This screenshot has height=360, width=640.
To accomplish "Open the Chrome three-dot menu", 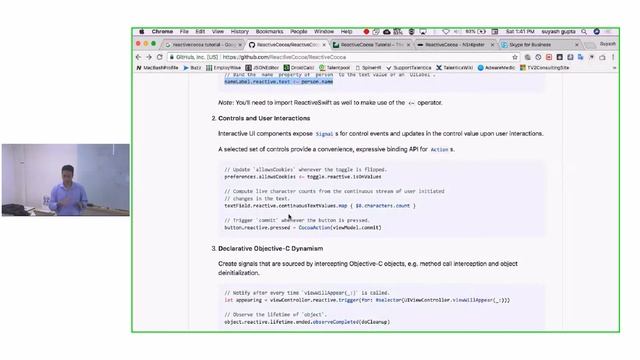I will pyautogui.click(x=613, y=57).
